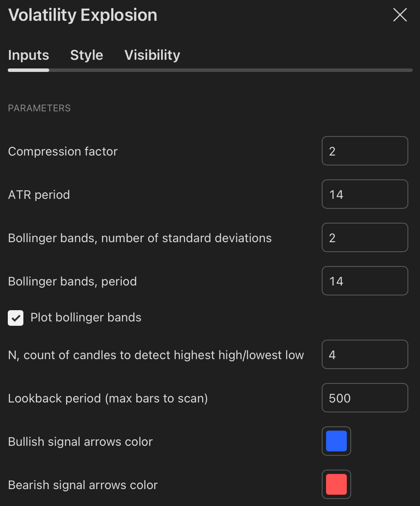The image size is (420, 506).
Task: Click the Plot bollinger bands label
Action: pos(86,318)
